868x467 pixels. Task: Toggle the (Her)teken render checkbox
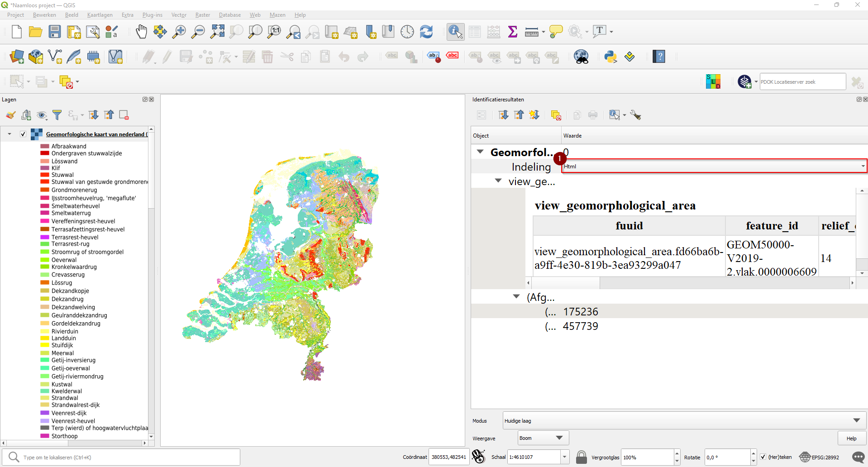click(x=763, y=457)
